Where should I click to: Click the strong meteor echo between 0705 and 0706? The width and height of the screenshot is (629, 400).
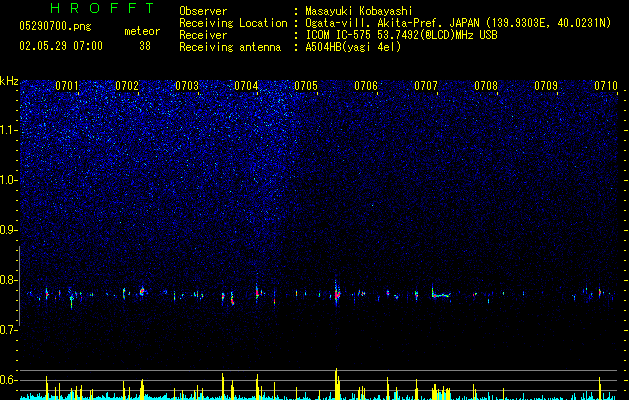tap(337, 294)
